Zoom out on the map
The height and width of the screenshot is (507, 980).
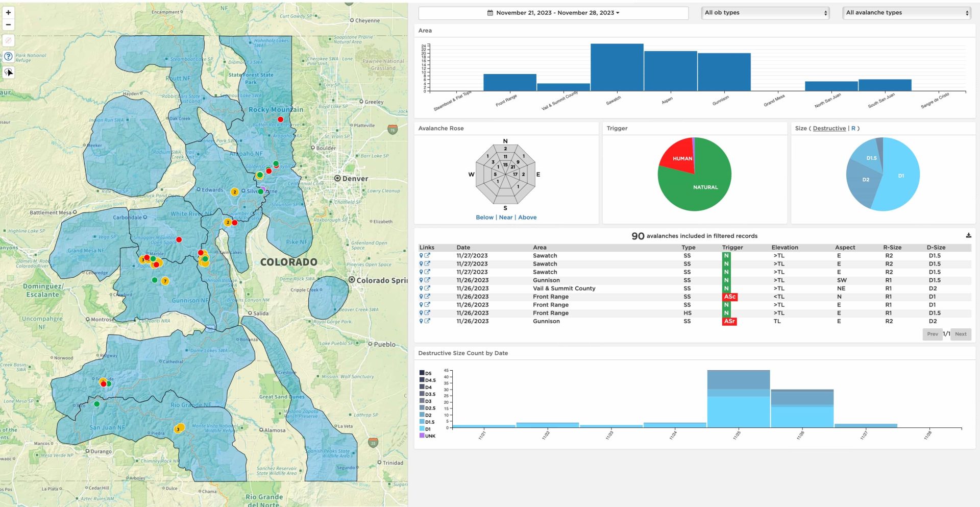click(8, 25)
